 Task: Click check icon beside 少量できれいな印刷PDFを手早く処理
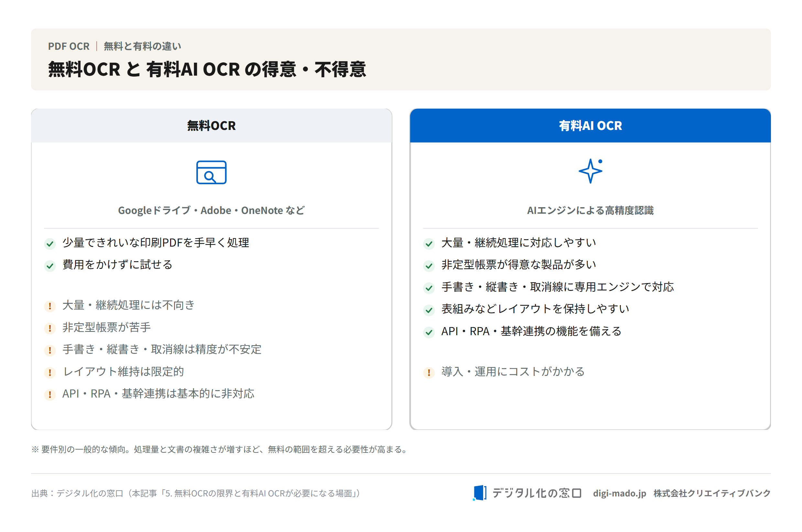click(x=50, y=244)
